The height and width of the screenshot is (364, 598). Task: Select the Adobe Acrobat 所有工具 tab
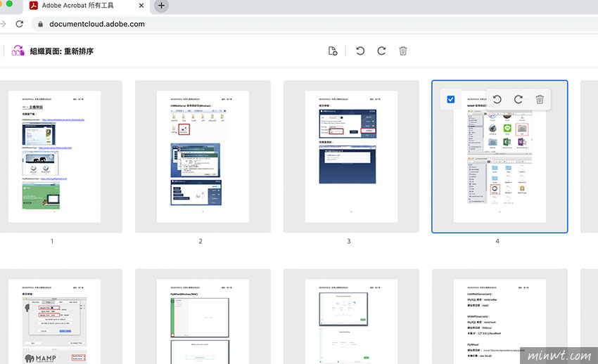87,6
